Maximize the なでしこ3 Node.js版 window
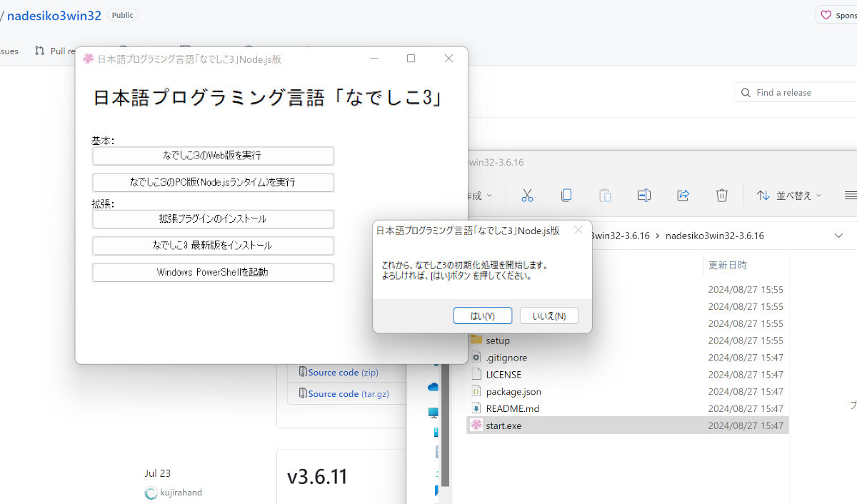 click(x=411, y=59)
